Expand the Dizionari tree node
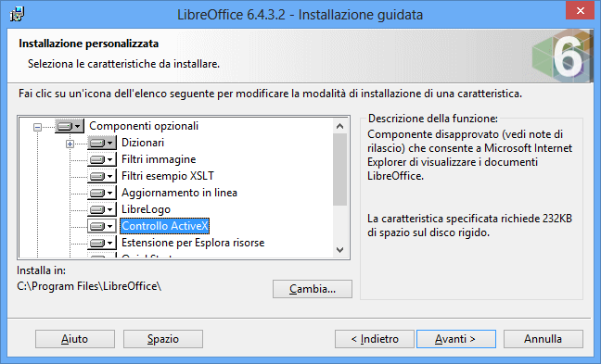The image size is (601, 364). 70,144
